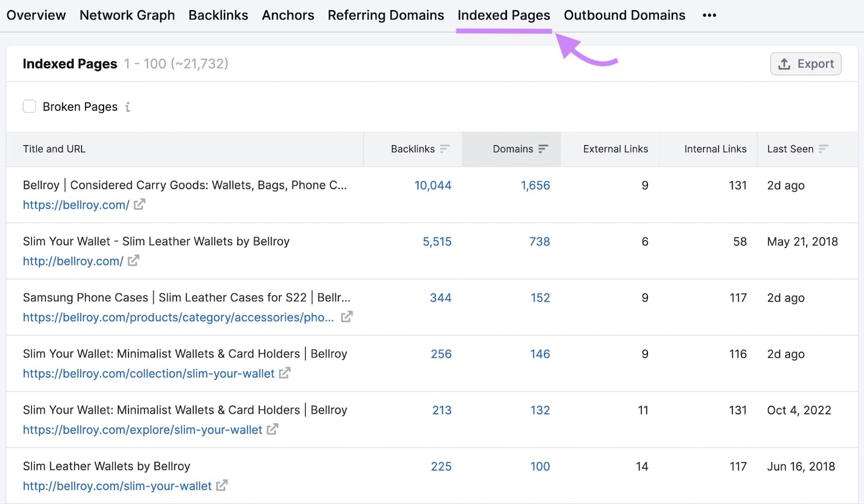
Task: Open external link icon for explore/slim-your-wallet URL
Action: click(x=272, y=429)
